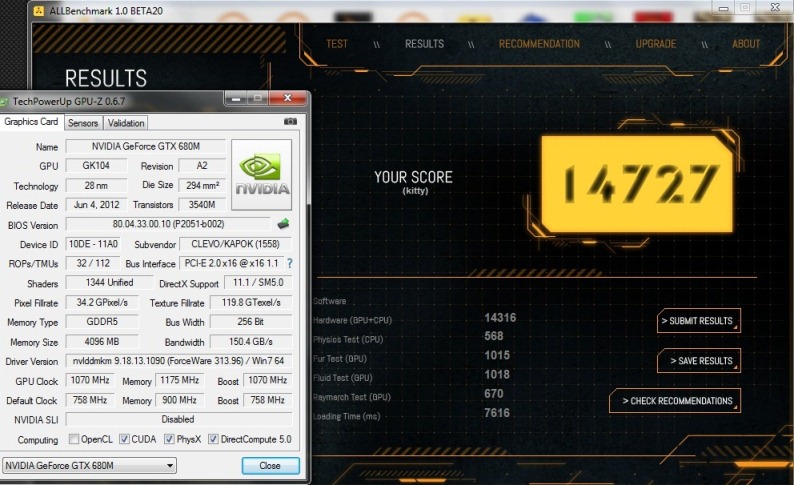Click the Memory Size 4096 MB field
This screenshot has width=794, height=485.
click(102, 342)
